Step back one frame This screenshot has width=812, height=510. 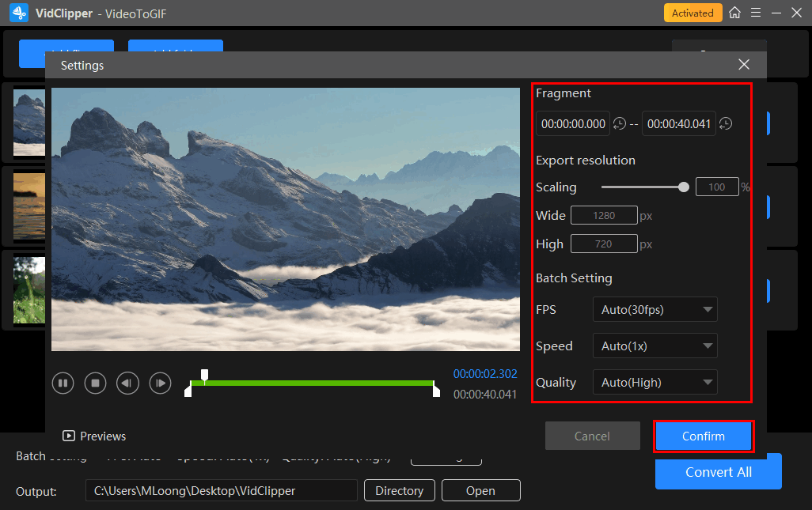[127, 383]
